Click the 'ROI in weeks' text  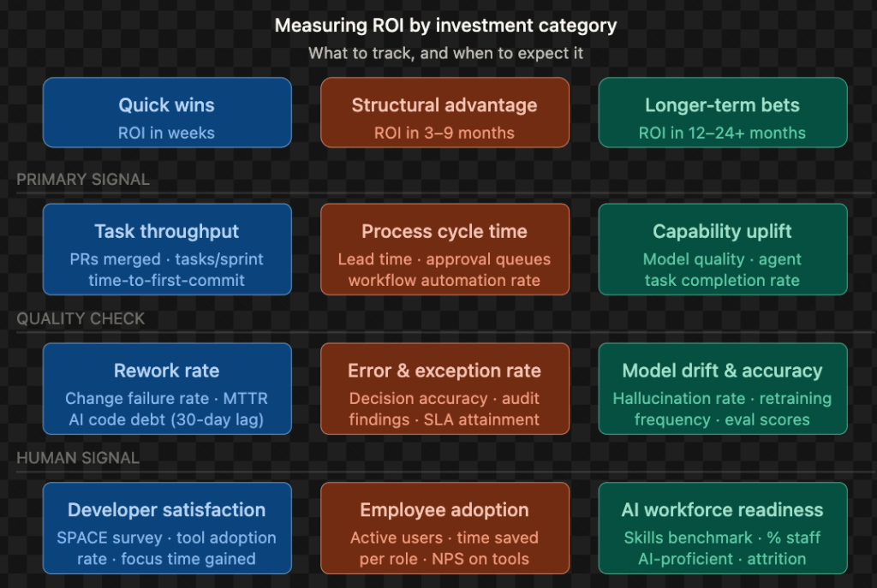(167, 133)
